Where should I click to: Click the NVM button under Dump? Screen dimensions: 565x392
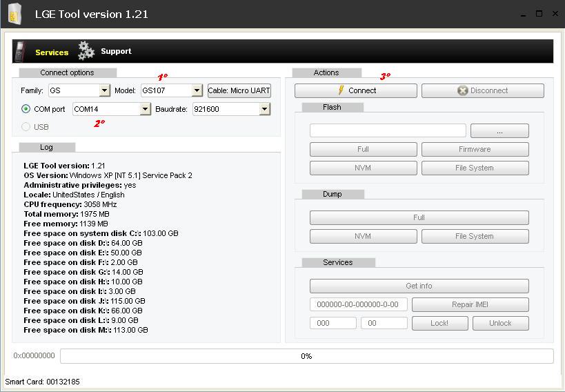click(x=363, y=237)
